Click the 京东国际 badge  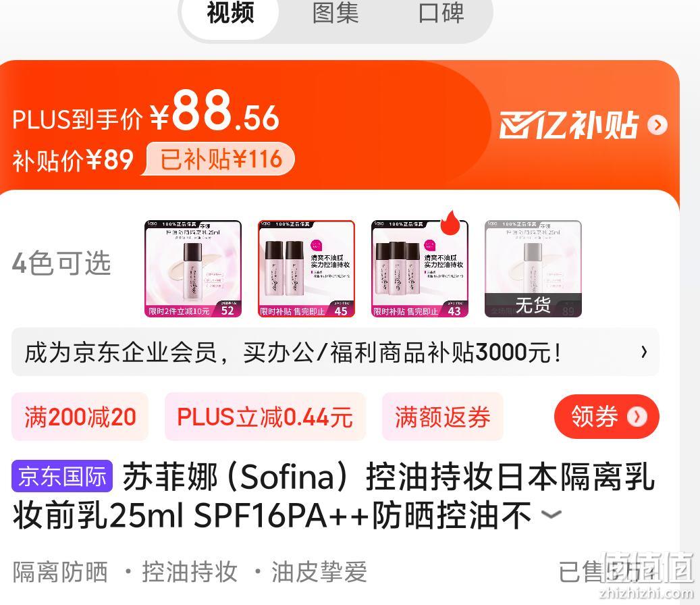pyautogui.click(x=62, y=476)
